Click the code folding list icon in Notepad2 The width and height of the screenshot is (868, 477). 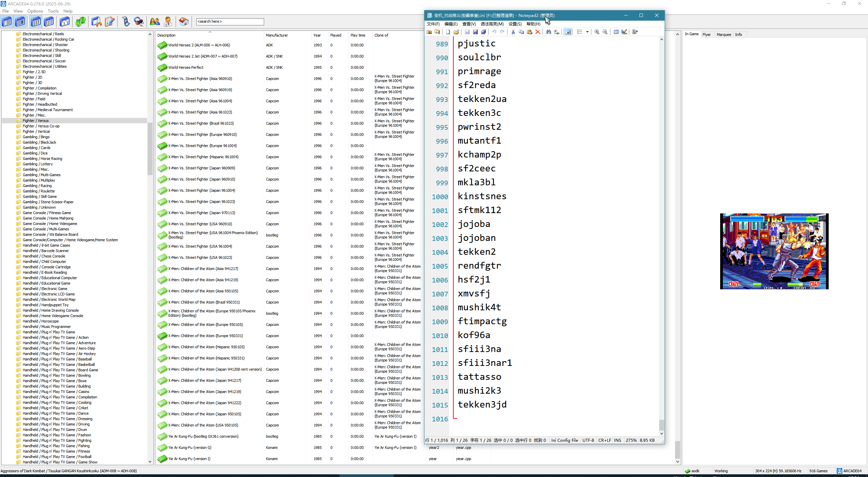(580, 32)
